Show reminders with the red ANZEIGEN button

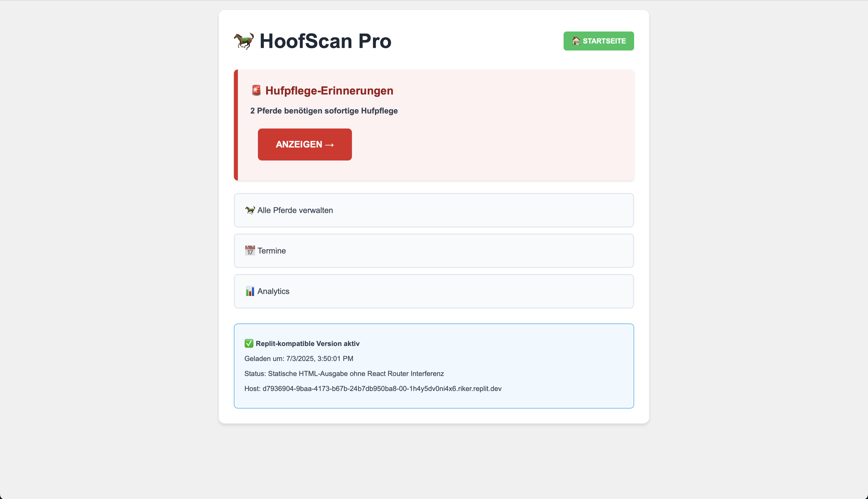pos(305,145)
